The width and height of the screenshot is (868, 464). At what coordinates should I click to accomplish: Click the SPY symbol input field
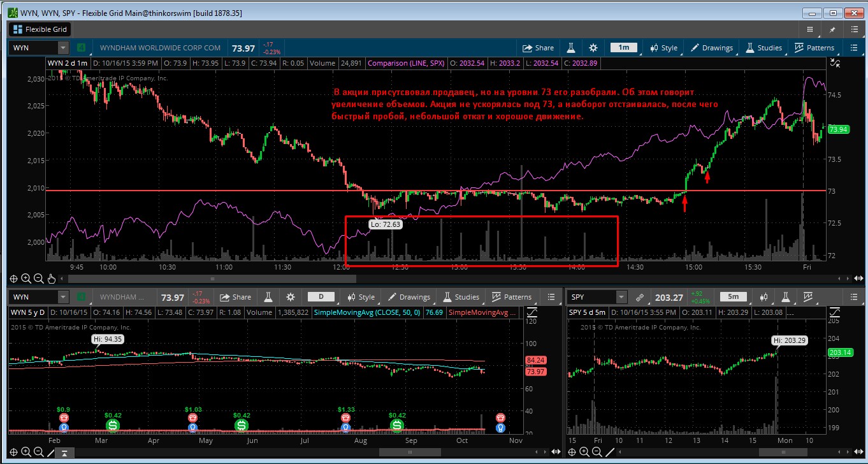point(592,297)
